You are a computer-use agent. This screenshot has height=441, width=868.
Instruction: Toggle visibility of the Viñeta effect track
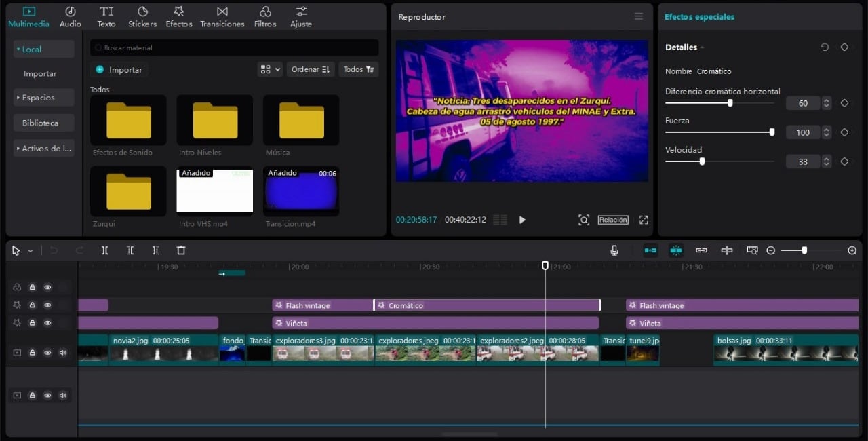pyautogui.click(x=47, y=323)
